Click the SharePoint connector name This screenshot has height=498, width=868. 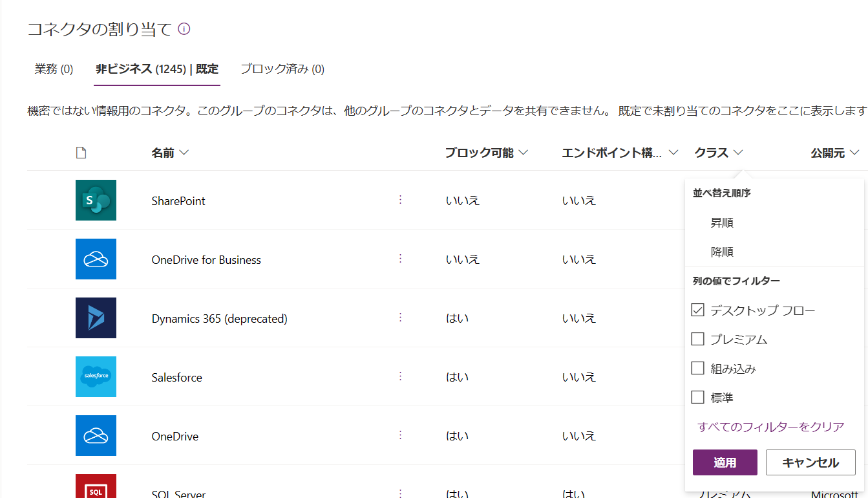click(x=178, y=201)
